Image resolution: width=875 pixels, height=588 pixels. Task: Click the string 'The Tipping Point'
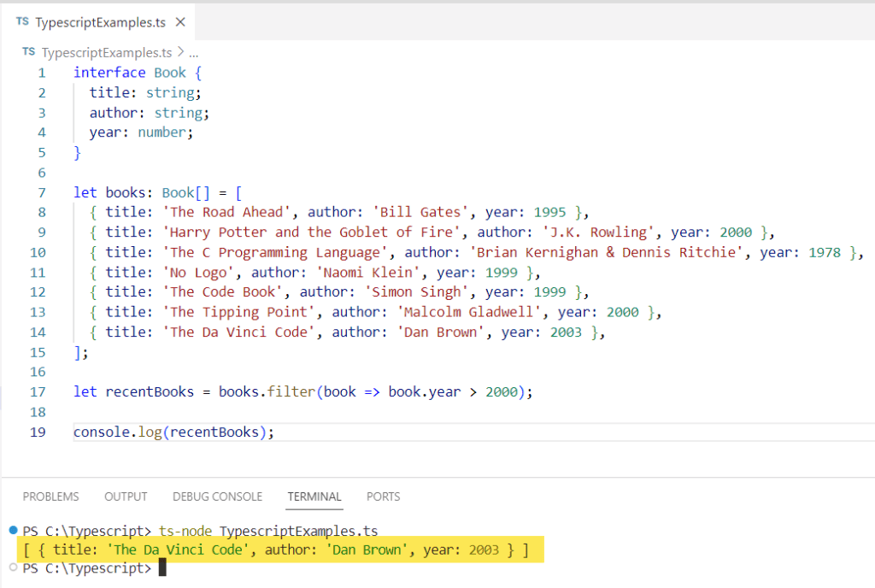[x=239, y=312]
